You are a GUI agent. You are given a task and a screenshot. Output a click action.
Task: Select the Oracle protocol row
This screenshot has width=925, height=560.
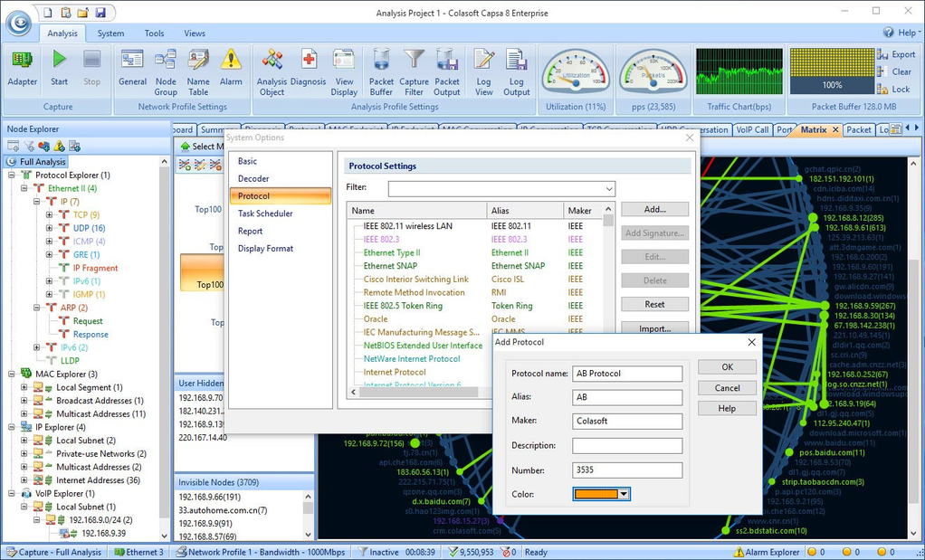point(475,319)
